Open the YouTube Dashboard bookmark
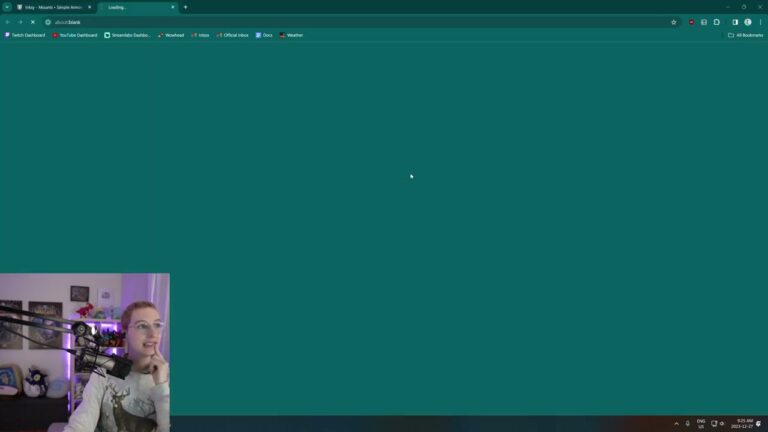 (x=75, y=35)
